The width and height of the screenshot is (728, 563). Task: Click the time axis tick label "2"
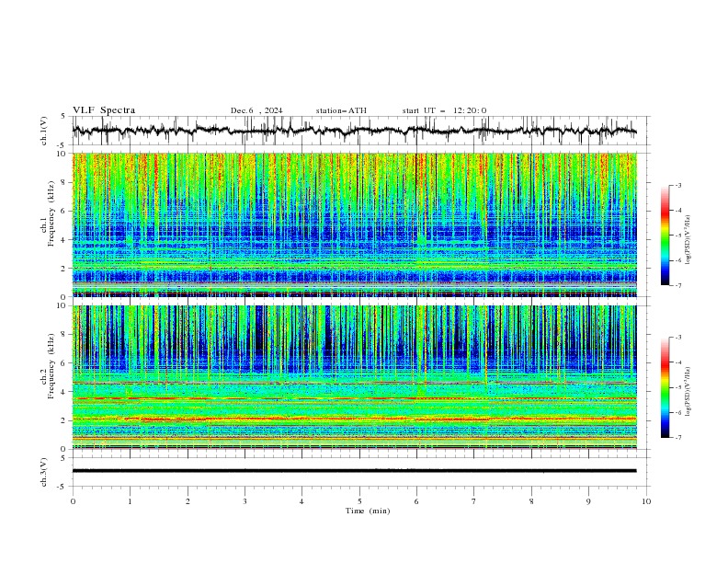[188, 501]
